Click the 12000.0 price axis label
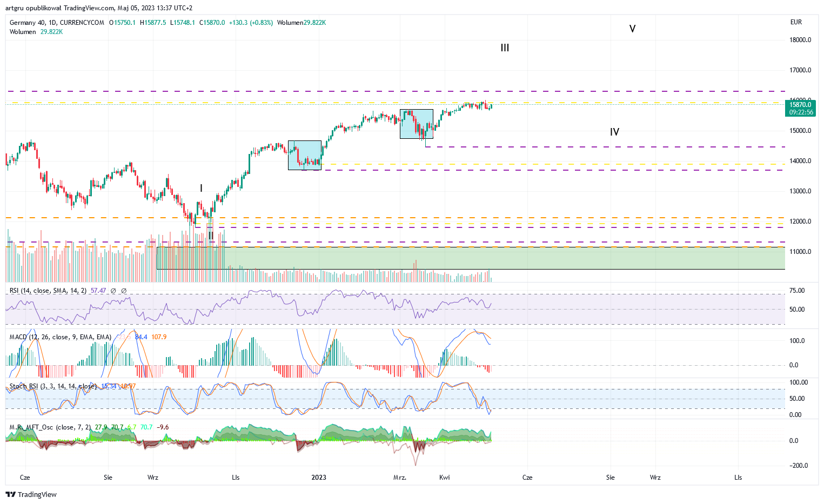The width and height of the screenshot is (824, 504). [800, 221]
